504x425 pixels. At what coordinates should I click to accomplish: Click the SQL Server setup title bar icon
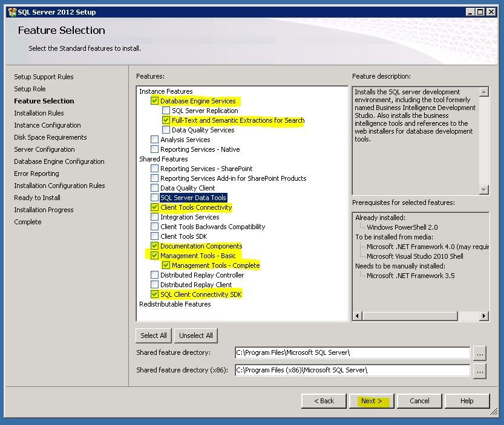12,12
